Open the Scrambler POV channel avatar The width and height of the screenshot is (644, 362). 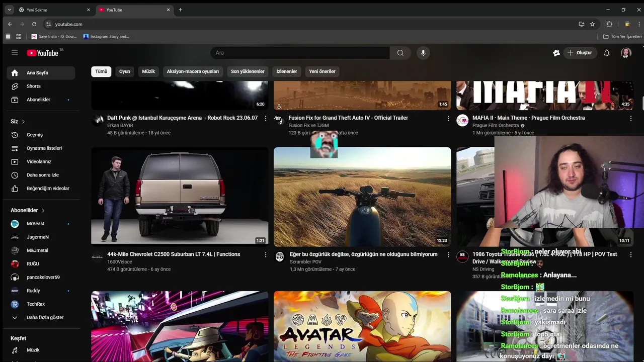coord(280,257)
